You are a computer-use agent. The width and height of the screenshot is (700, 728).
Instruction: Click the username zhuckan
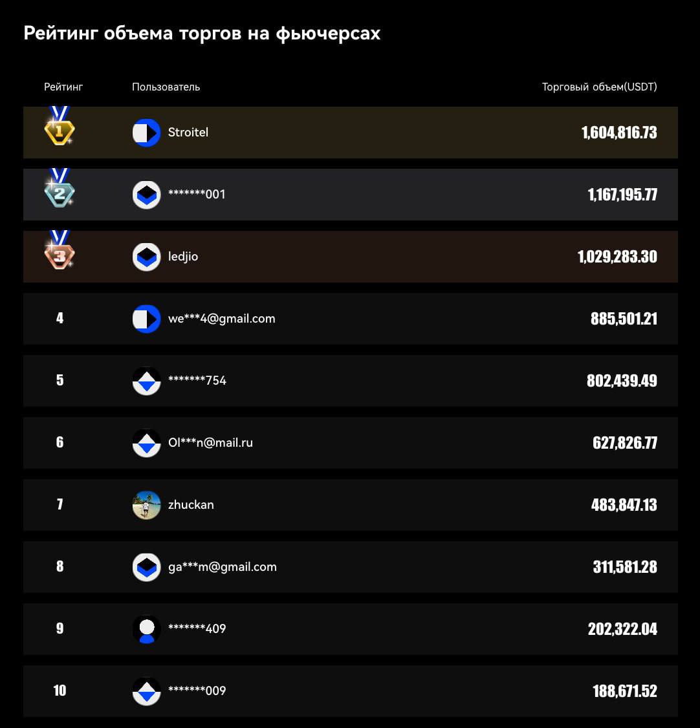pos(191,505)
